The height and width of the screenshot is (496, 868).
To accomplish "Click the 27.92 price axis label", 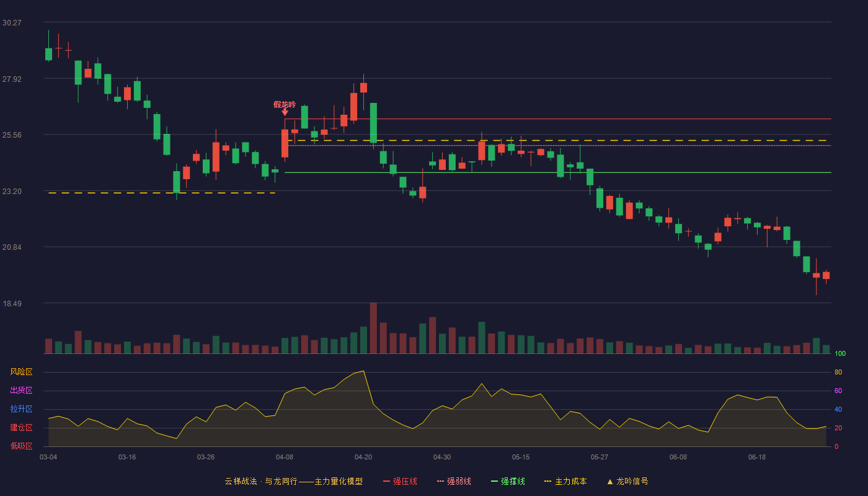I will [x=12, y=79].
